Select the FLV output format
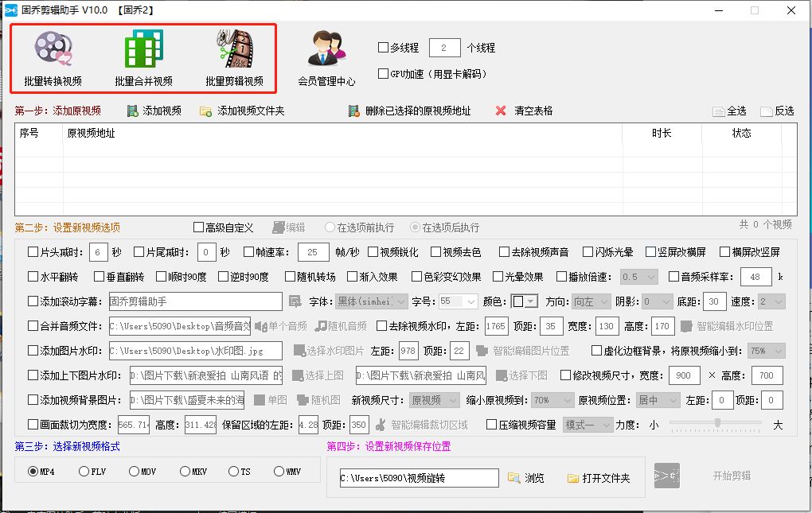Screen dimensions: 812x513 83,471
